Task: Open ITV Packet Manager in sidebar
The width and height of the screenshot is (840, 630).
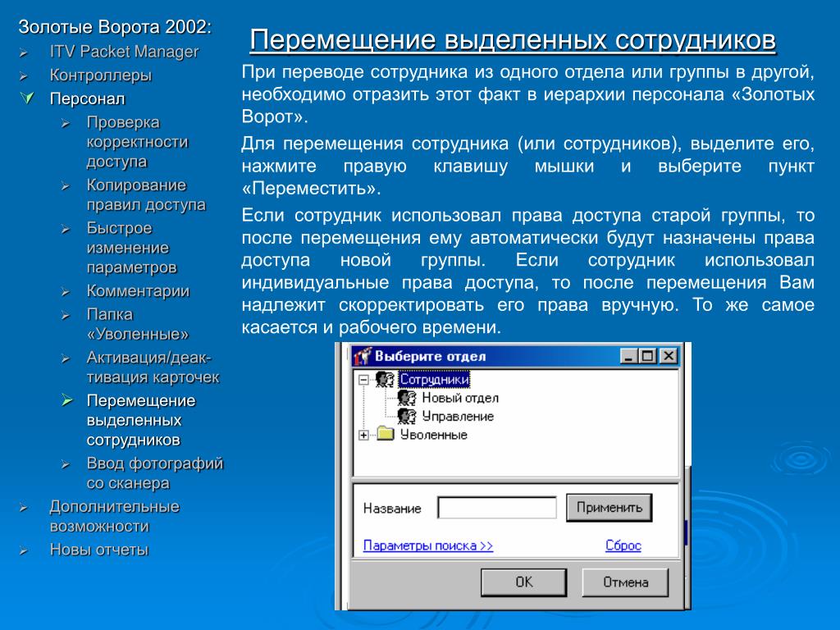Action: (x=124, y=52)
